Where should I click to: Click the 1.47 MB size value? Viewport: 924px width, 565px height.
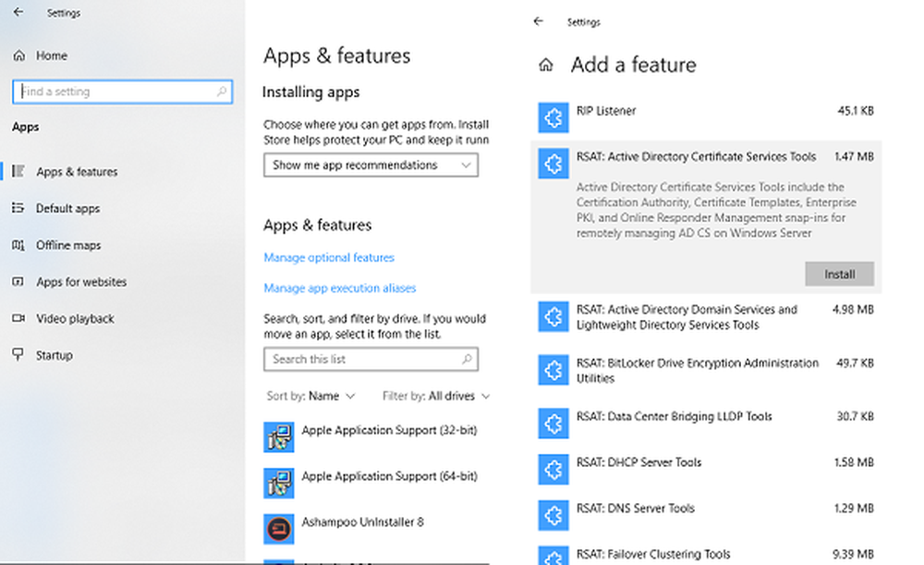(x=854, y=156)
